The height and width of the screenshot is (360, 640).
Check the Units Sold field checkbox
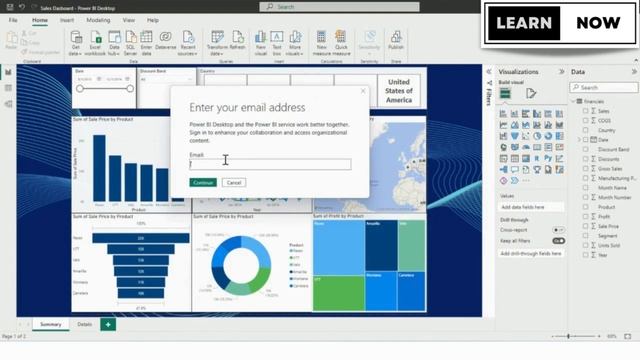click(585, 245)
